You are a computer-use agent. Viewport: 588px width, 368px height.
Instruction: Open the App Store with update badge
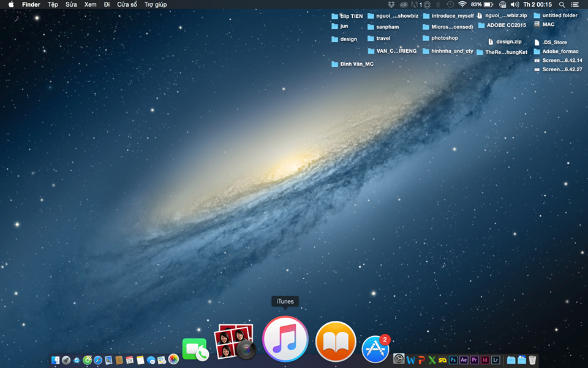(375, 348)
